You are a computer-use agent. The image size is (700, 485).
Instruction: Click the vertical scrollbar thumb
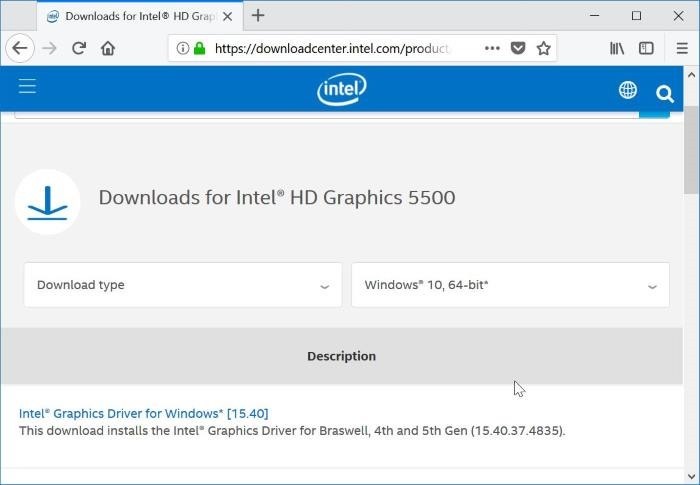[x=691, y=151]
